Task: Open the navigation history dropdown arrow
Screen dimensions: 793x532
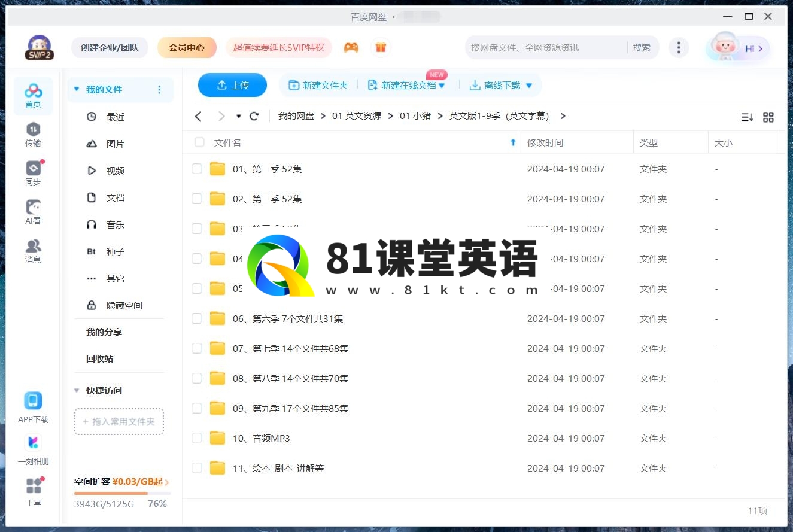Action: tap(239, 116)
